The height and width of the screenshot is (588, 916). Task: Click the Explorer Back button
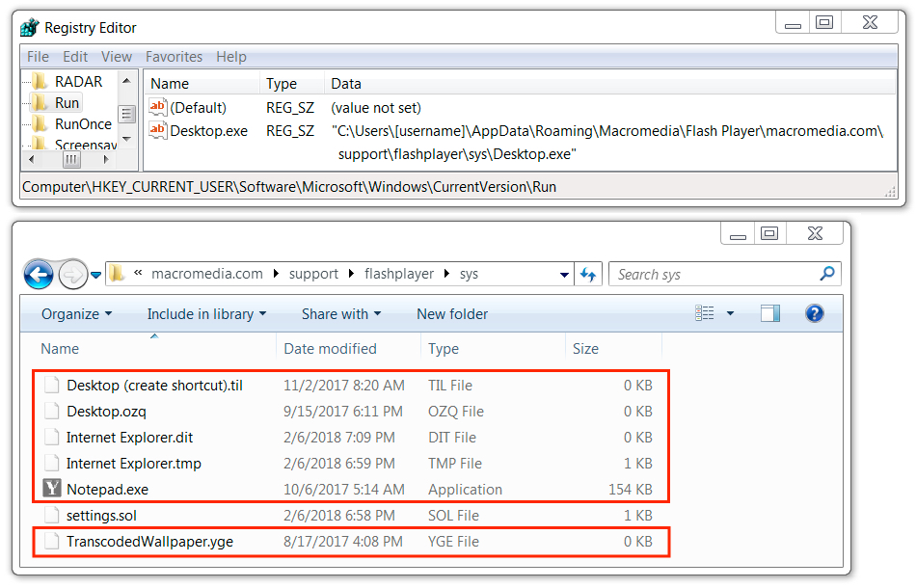click(x=39, y=274)
